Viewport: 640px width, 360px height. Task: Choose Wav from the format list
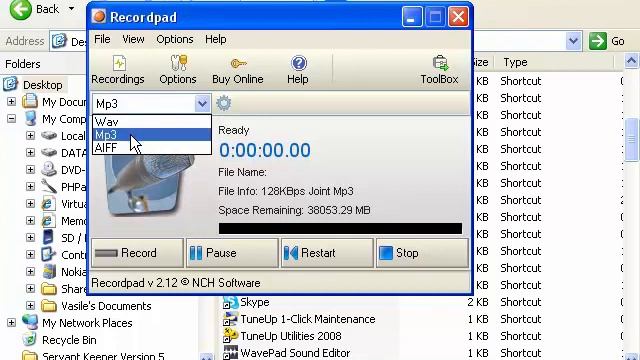coord(152,122)
